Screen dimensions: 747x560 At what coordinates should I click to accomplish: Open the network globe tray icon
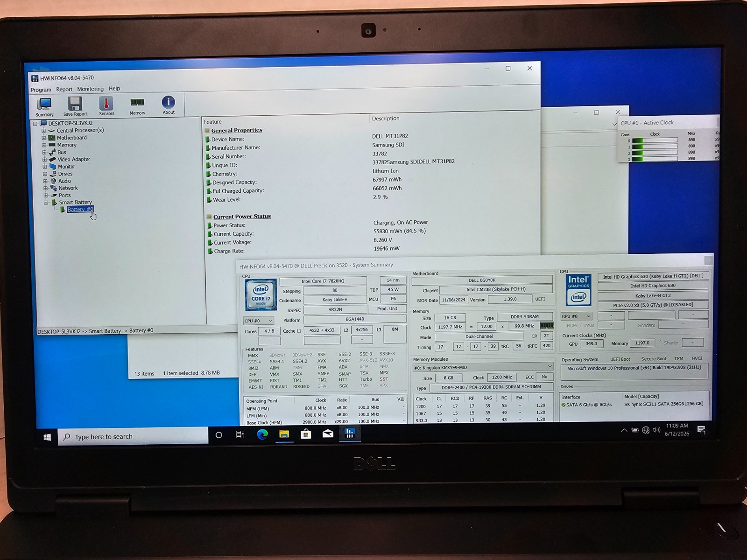(x=646, y=430)
